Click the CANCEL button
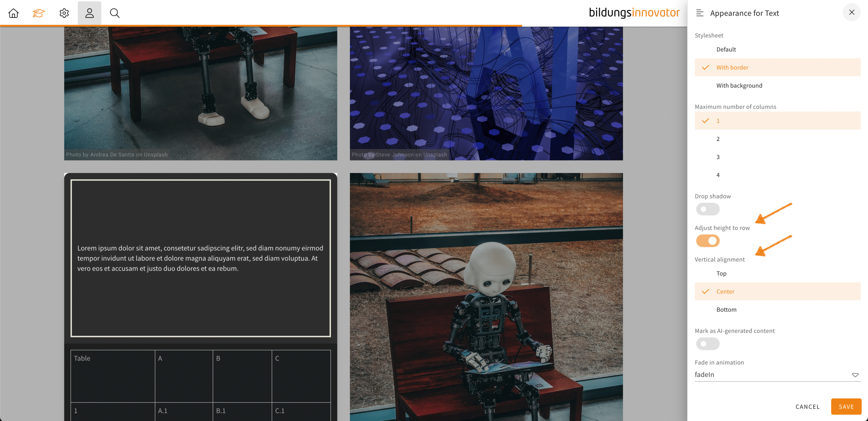868x421 pixels. pyautogui.click(x=807, y=407)
